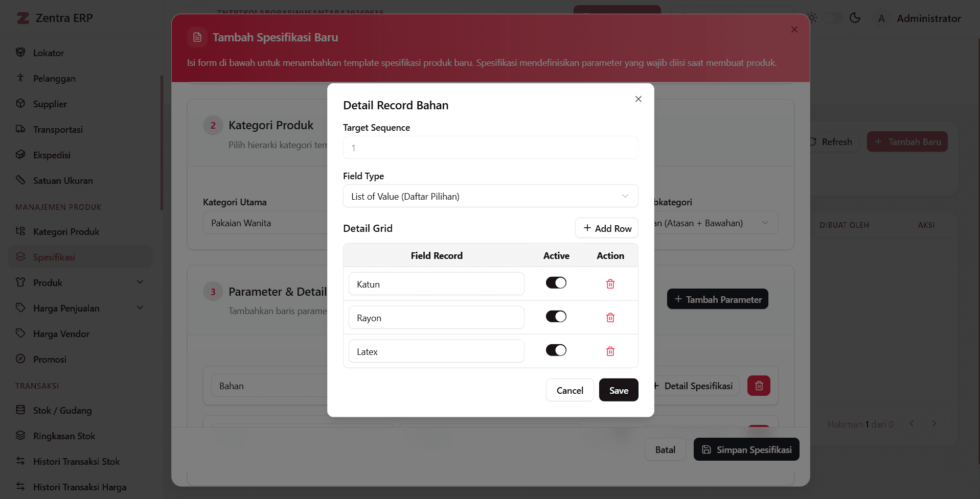The width and height of the screenshot is (980, 499).
Task: Click Add Row in Detail Grid
Action: (x=607, y=228)
